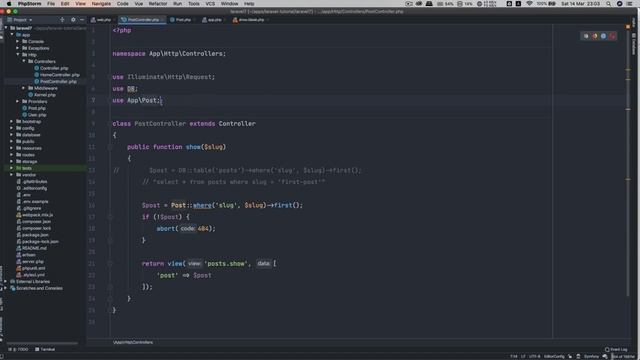
Task: Expand the Console folder
Action: tap(18, 41)
